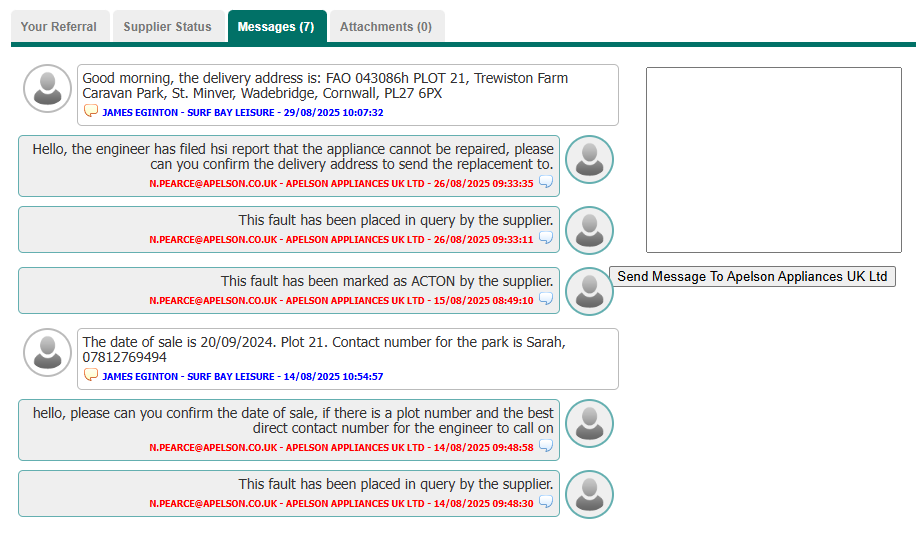916x541 pixels.
Task: Click avatar next to 26/08/2025 09:33:11 query message
Action: coord(589,230)
